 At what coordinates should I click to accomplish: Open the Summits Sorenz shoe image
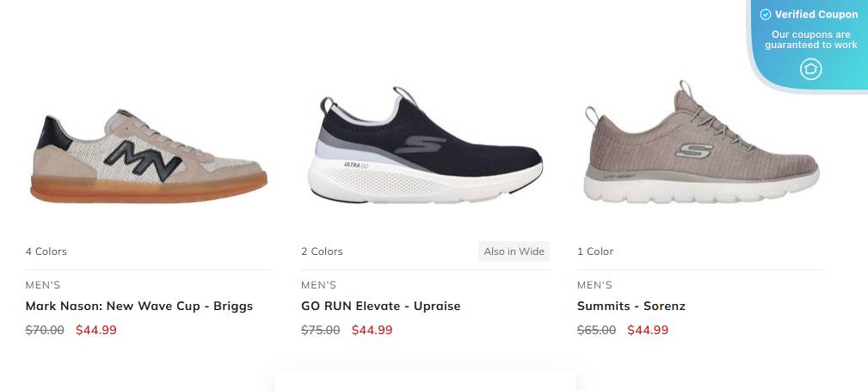(700, 146)
